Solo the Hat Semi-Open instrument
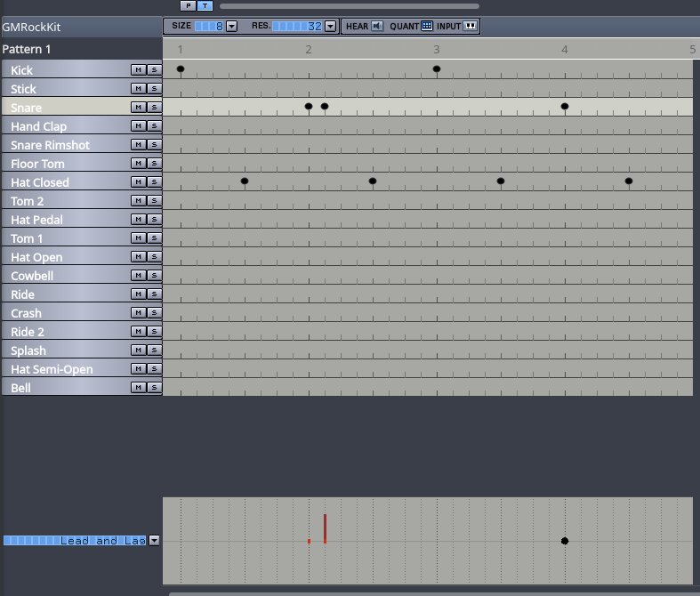The image size is (700, 596). pos(154,369)
